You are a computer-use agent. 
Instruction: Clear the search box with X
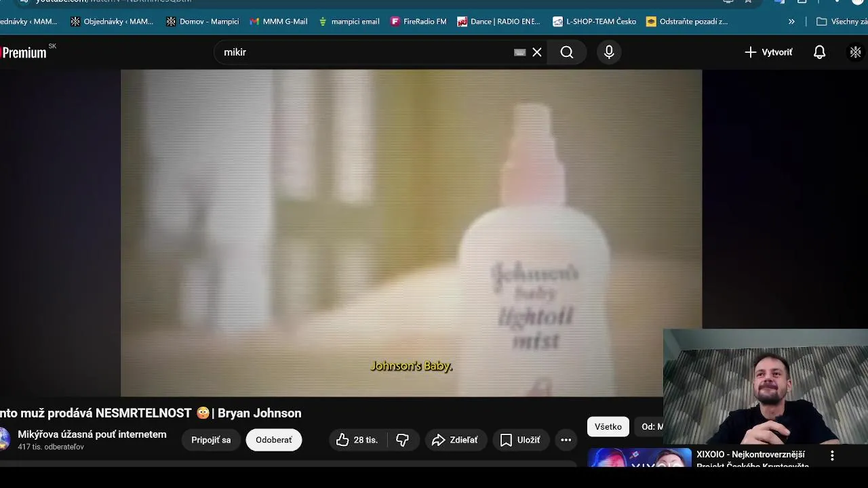537,52
